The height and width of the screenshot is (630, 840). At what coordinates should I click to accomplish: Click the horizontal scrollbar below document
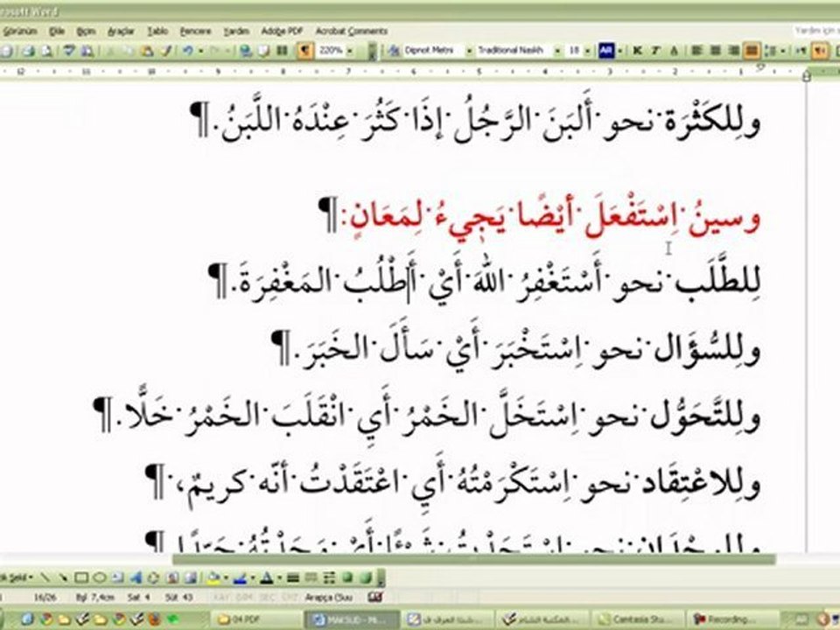[x=473, y=559]
